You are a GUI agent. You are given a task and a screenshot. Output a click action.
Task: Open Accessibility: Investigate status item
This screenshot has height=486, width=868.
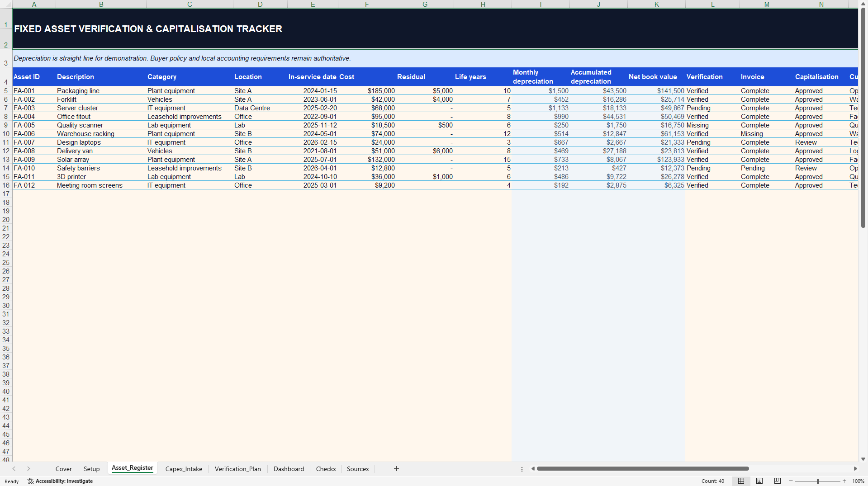click(60, 481)
